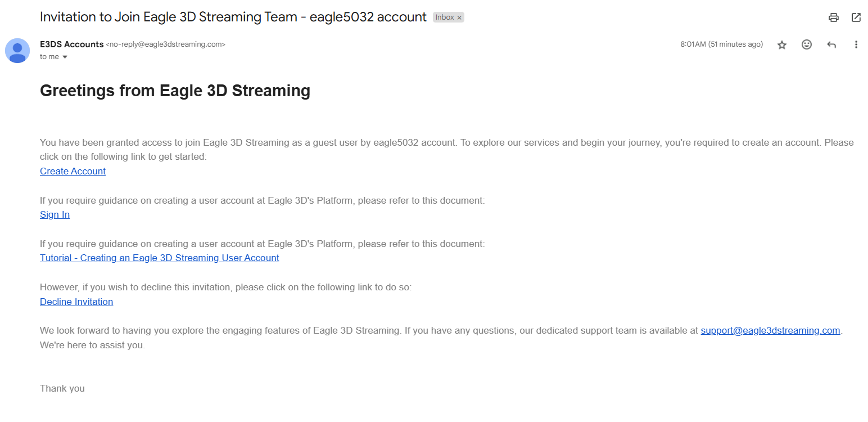Open the three-dot More options menu
This screenshot has width=868, height=422.
[856, 44]
